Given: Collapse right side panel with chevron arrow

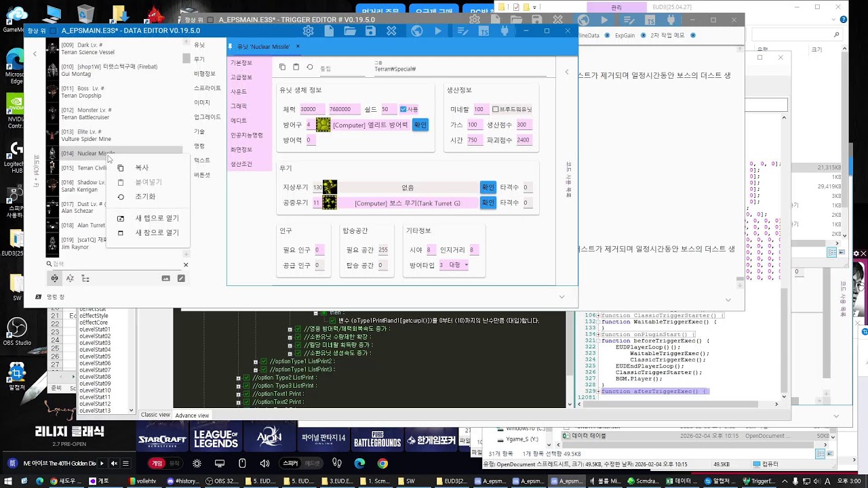Looking at the screenshot, I should (567, 72).
